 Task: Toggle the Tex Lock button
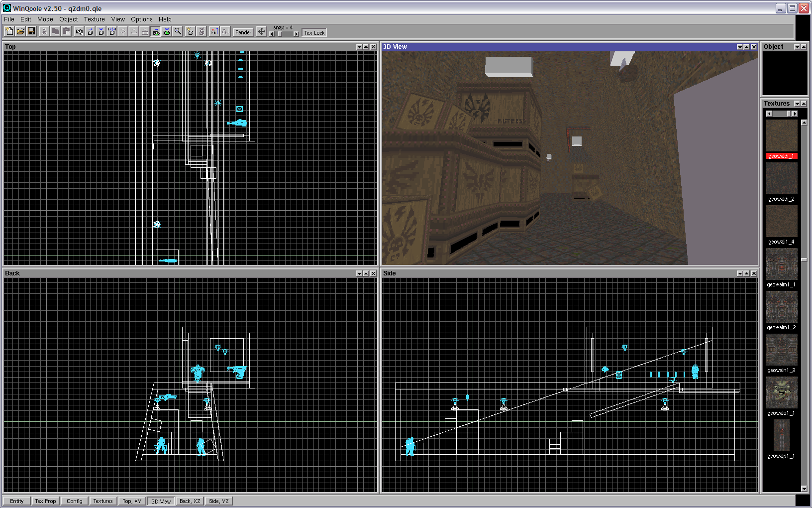pos(314,33)
